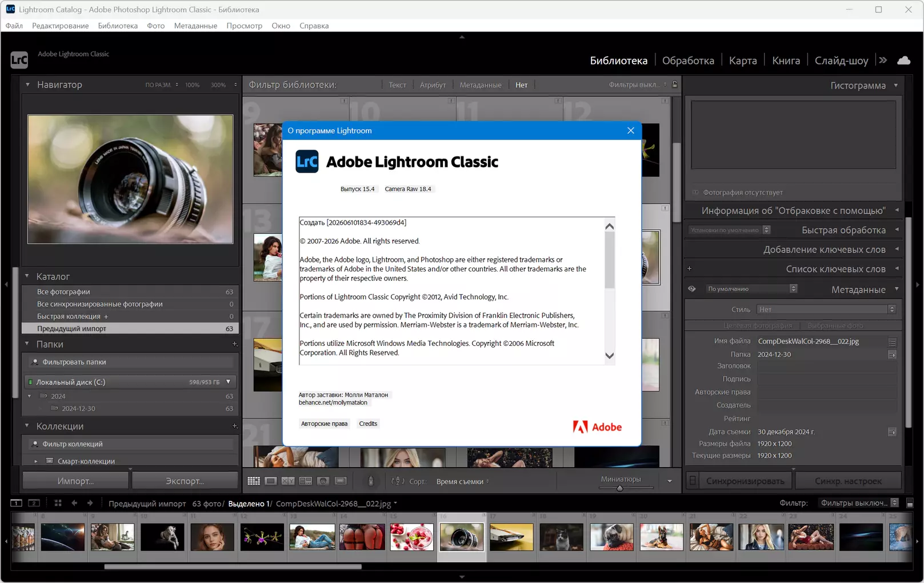The width and height of the screenshot is (924, 583).
Task: Click the Lightroom Classic LrC logo
Action: coord(19,60)
